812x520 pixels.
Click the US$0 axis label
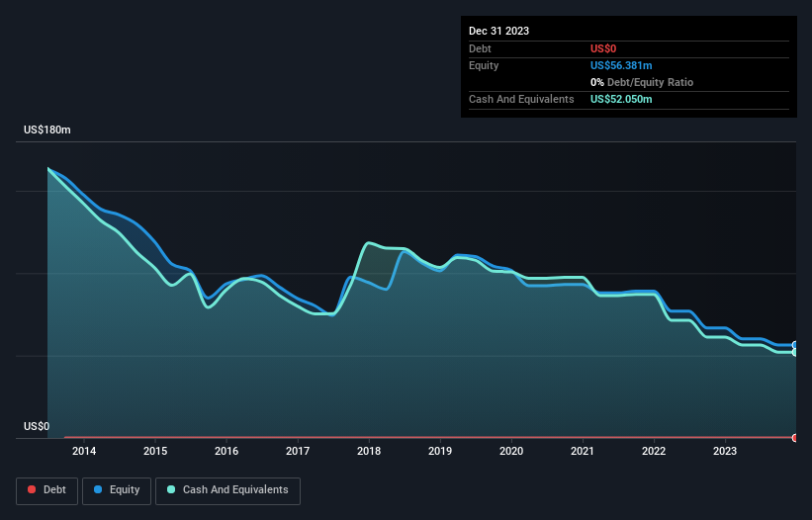37,426
